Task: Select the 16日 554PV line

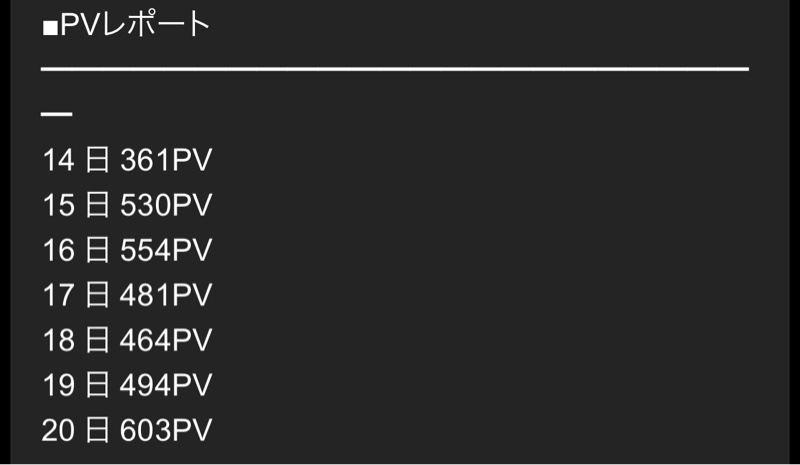Action: tap(127, 250)
